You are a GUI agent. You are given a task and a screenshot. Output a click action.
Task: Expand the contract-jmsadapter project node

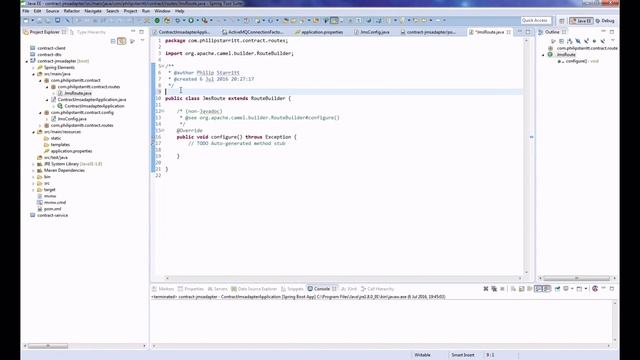click(x=27, y=61)
